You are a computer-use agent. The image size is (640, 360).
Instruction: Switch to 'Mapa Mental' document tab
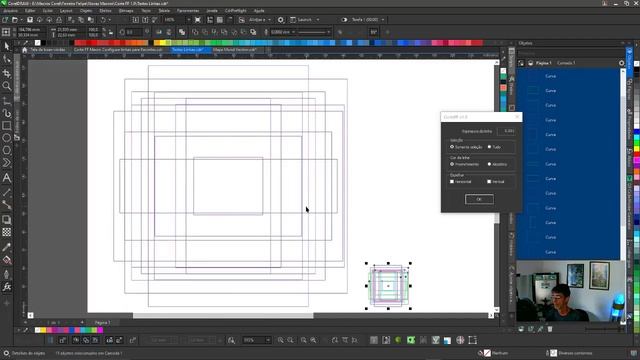(x=235, y=50)
